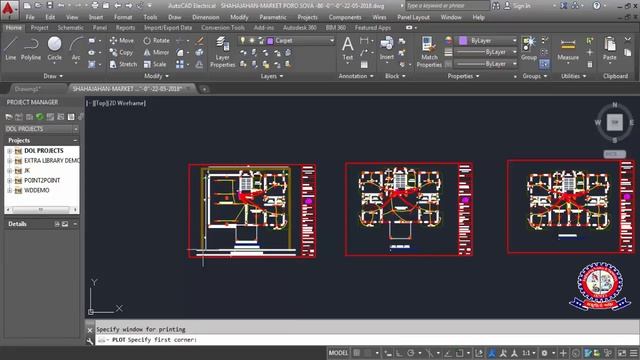
Task: Click the Stretch tool
Action: coord(123,64)
